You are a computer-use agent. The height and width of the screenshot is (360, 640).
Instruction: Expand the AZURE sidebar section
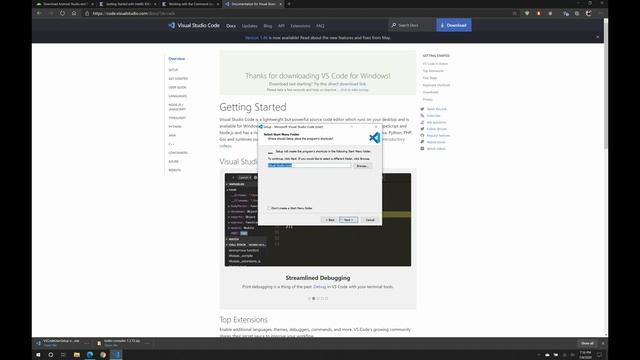coord(173,162)
